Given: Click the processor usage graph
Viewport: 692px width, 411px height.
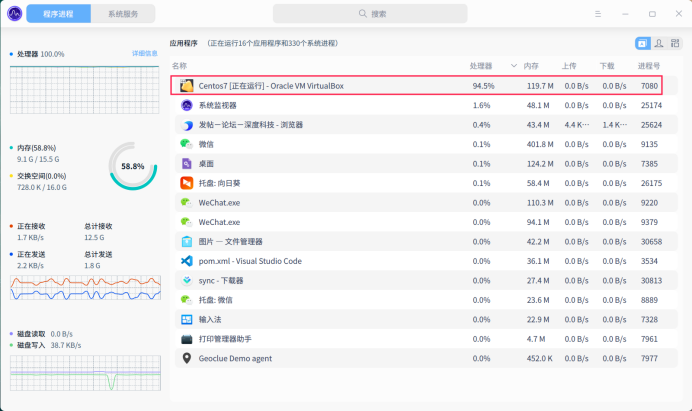Looking at the screenshot, I should click(x=84, y=90).
